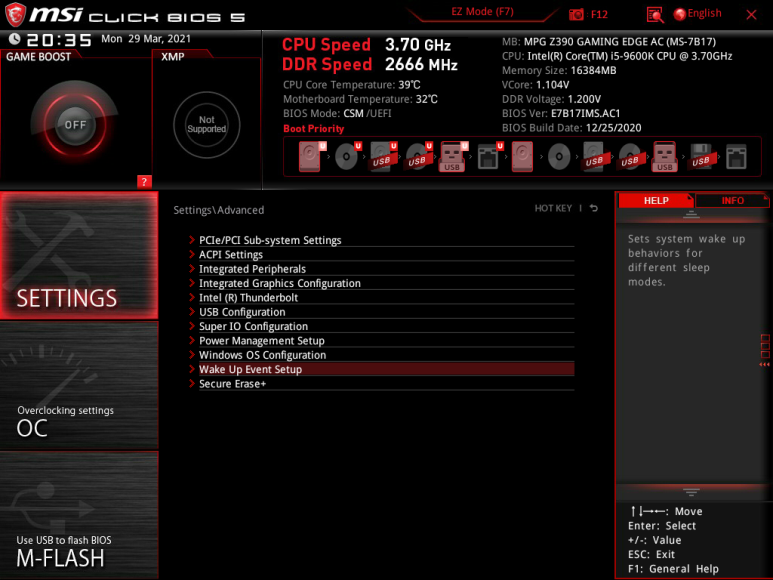
Task: Take a screenshot with the F12 camera icon
Action: point(576,14)
